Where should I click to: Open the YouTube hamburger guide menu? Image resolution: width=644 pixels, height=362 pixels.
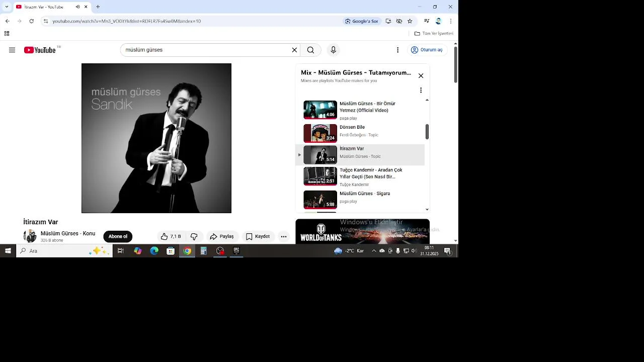pyautogui.click(x=12, y=50)
